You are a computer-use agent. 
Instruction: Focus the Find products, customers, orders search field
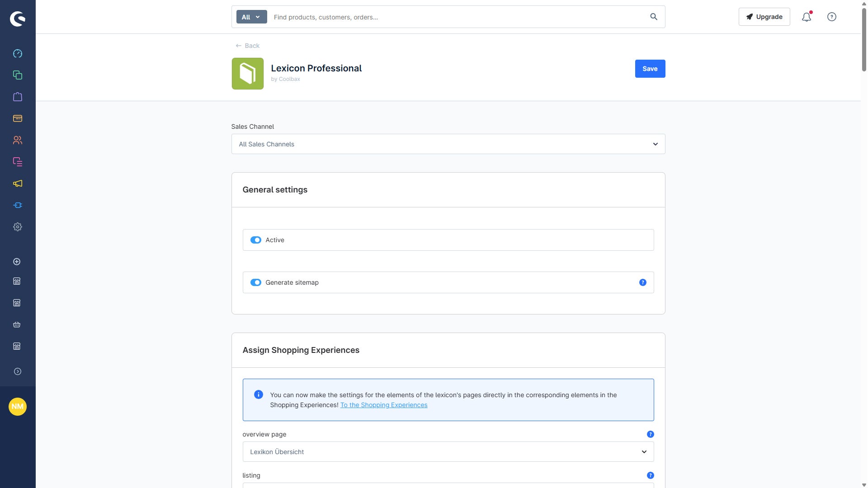[x=457, y=17]
